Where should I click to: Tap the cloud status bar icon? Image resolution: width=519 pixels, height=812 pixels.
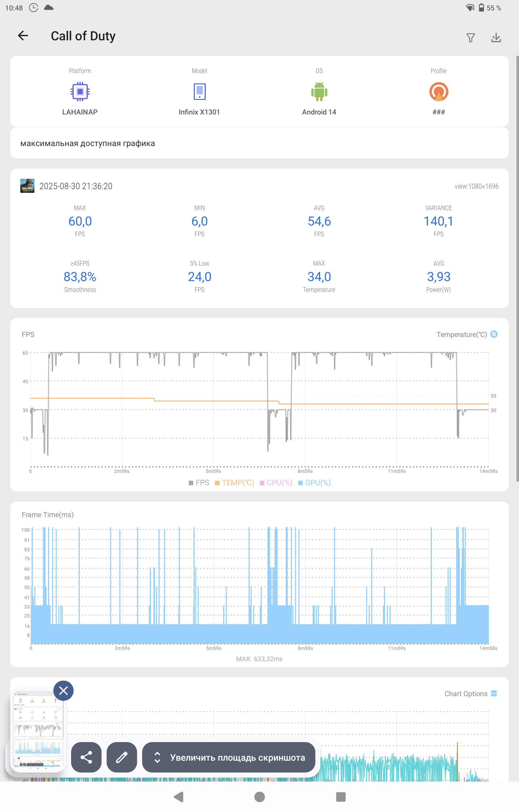tap(49, 7)
